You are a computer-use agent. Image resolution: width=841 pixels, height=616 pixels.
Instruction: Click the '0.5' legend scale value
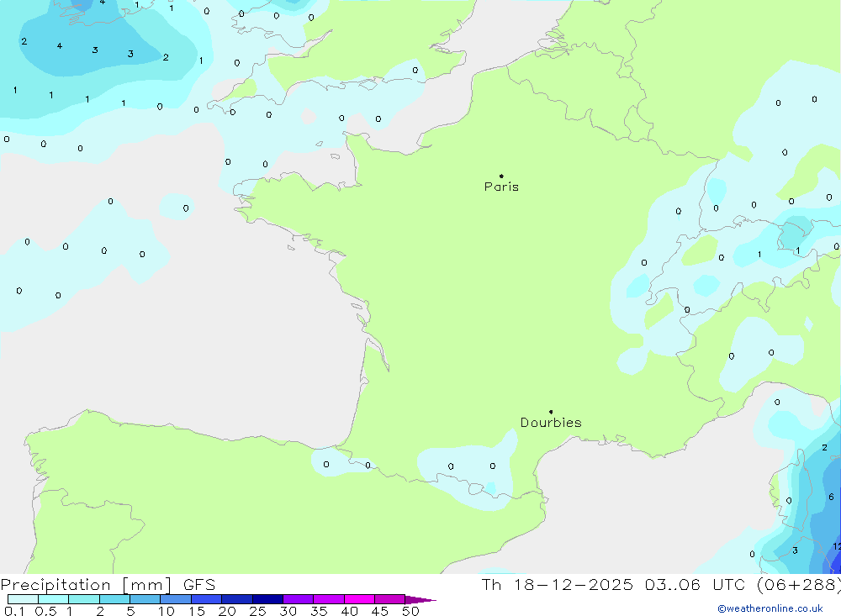click(45, 611)
